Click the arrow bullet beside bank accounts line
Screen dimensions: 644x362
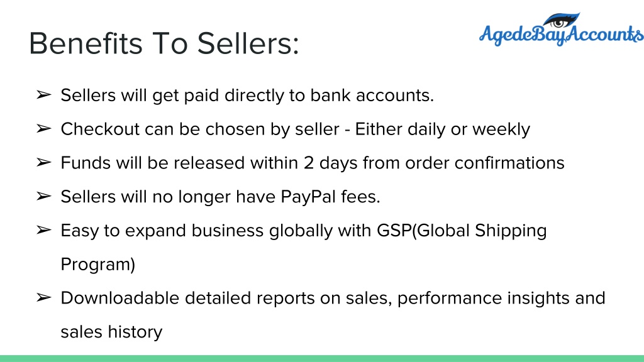pyautogui.click(x=43, y=96)
